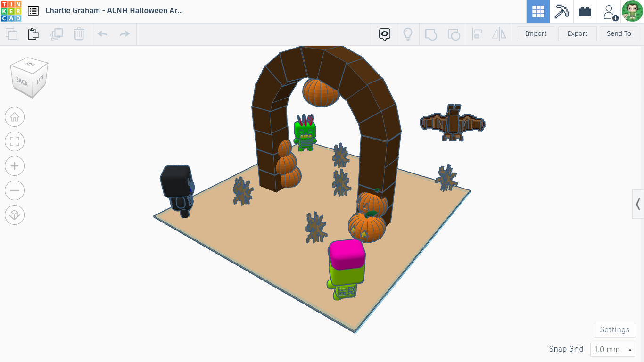The image size is (644, 362).
Task: Select the Group shapes tool
Action: [430, 34]
